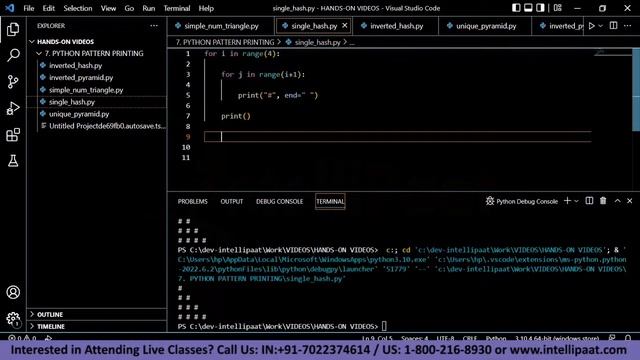Collapse the 7. PYTHON PATTERN PRINTING folder
This screenshot has height=360, width=640.
coord(97,53)
